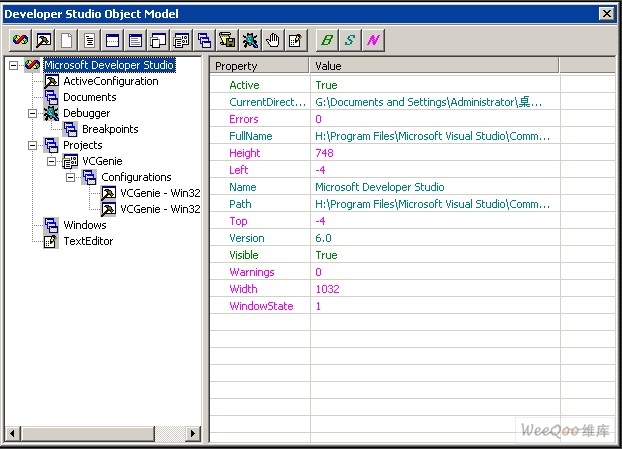Click the tree's horizontal scrollbar right arrow

pyautogui.click(x=193, y=433)
